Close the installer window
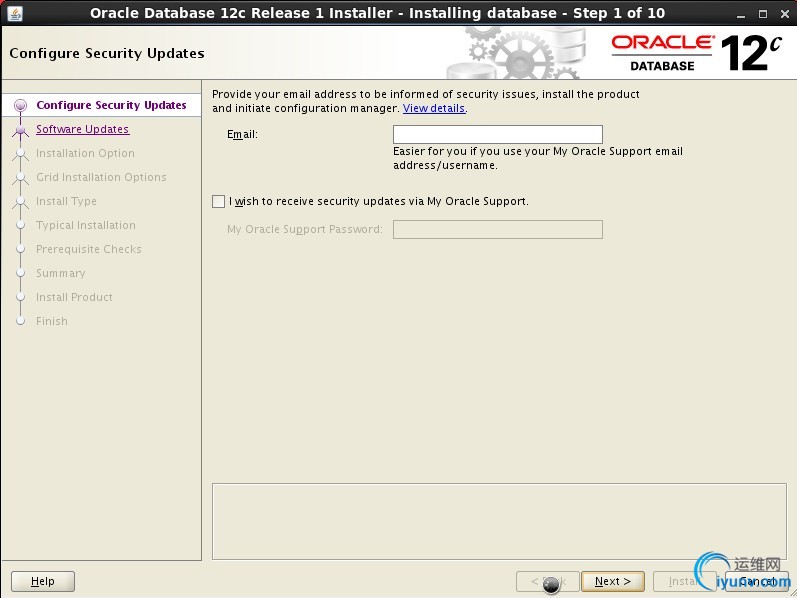Screen dimensions: 797x598 tap(784, 14)
